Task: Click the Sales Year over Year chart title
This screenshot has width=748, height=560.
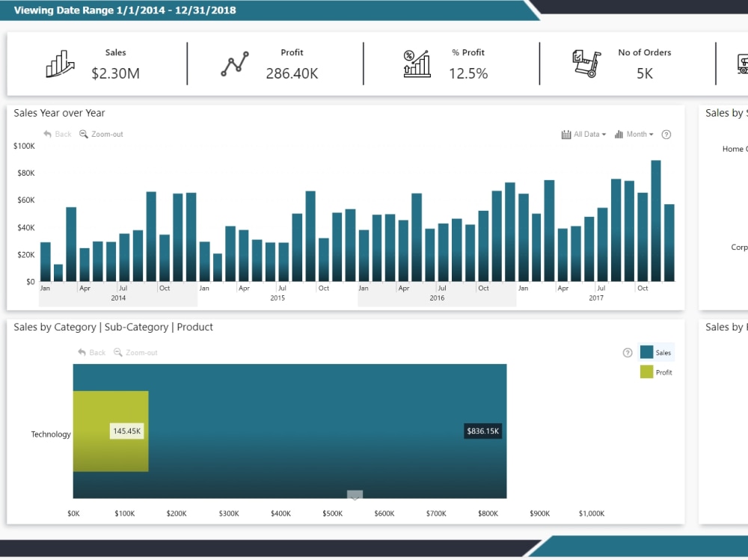Action: tap(60, 113)
